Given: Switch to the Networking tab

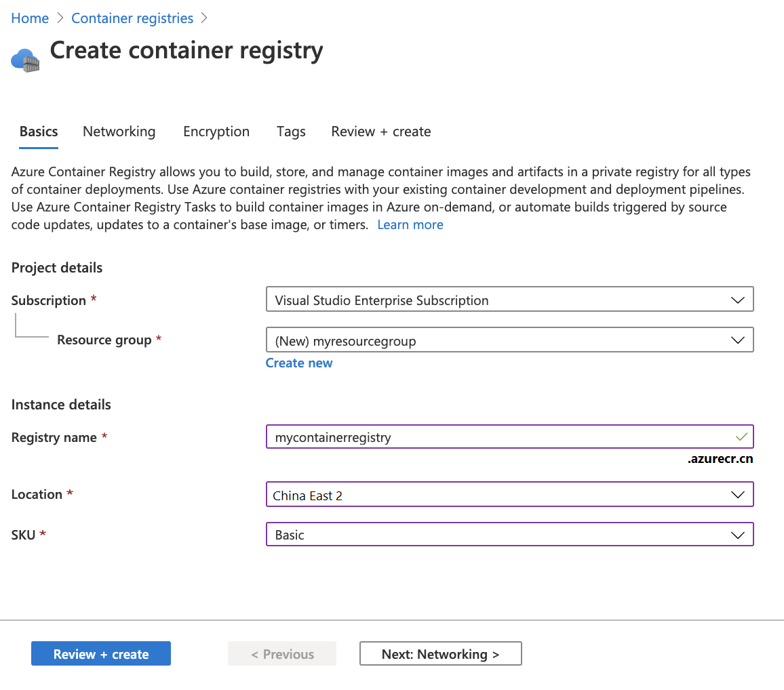Looking at the screenshot, I should pos(119,131).
